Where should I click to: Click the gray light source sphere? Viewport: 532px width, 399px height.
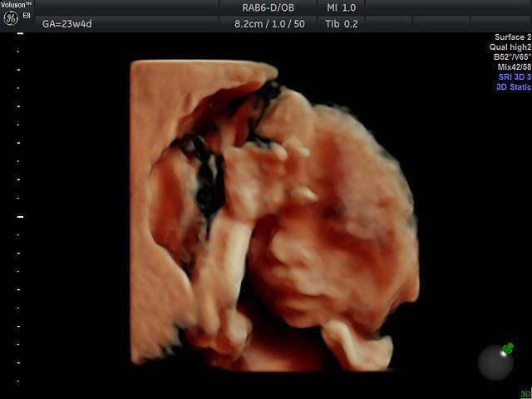(x=495, y=362)
